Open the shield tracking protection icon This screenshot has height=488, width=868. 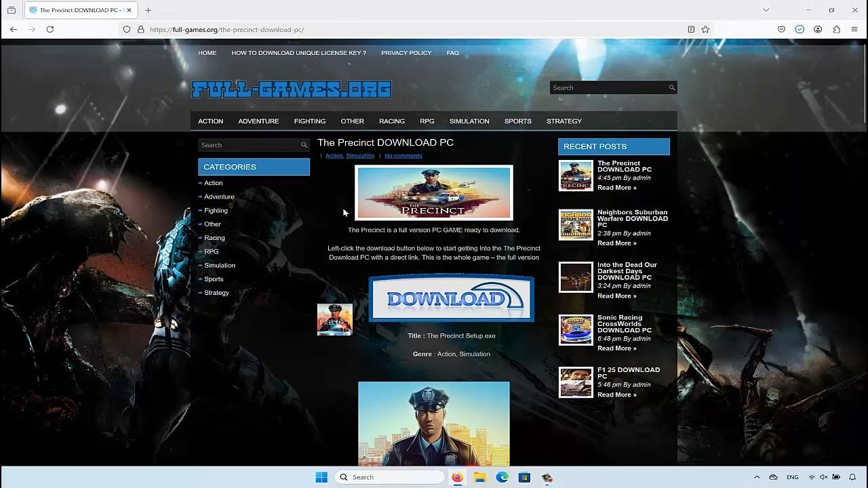127,29
